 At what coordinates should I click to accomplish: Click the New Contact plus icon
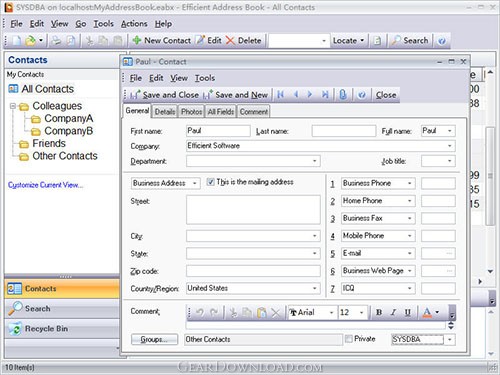coord(137,40)
